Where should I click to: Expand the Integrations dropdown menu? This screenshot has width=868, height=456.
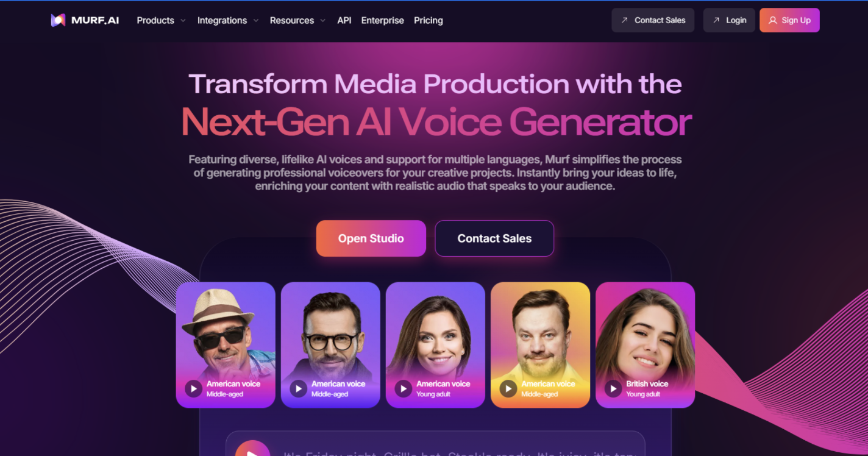[228, 20]
